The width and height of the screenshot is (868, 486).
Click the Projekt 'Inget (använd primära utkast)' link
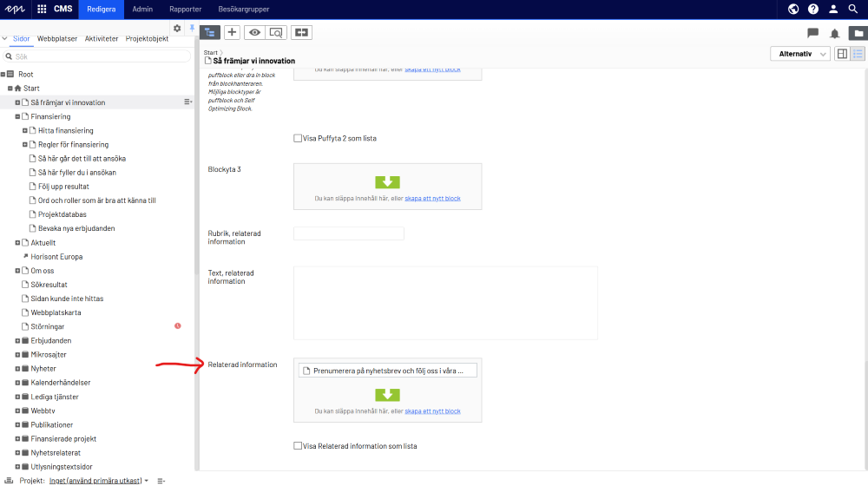(x=95, y=480)
